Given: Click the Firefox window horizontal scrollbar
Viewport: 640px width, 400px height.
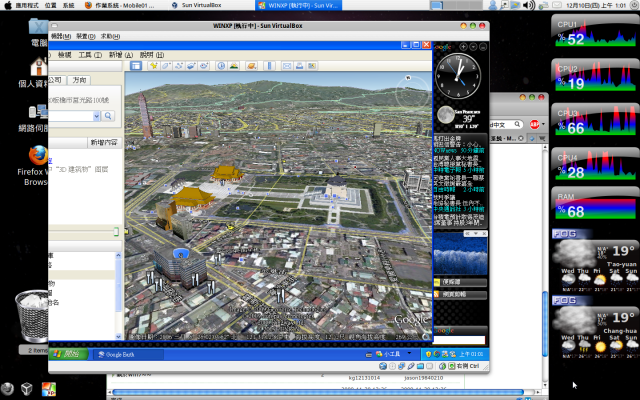Looking at the screenshot, I should coord(318,393).
